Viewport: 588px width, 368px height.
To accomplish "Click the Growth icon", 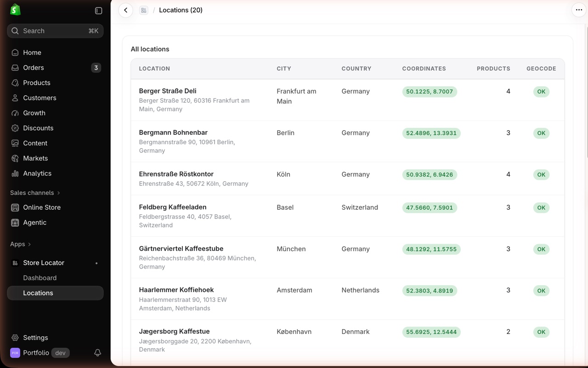I will click(15, 113).
